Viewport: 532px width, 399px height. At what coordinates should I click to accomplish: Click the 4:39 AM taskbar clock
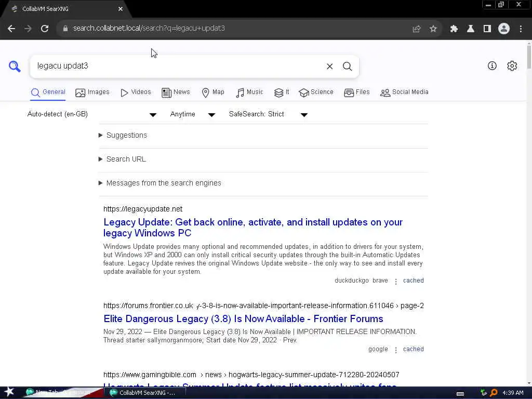(513, 393)
